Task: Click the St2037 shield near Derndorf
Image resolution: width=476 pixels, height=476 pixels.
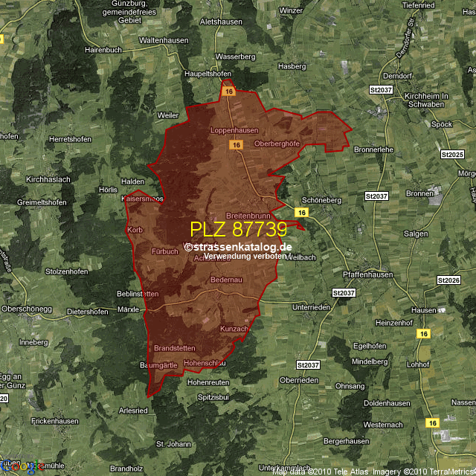Action: coord(380,89)
